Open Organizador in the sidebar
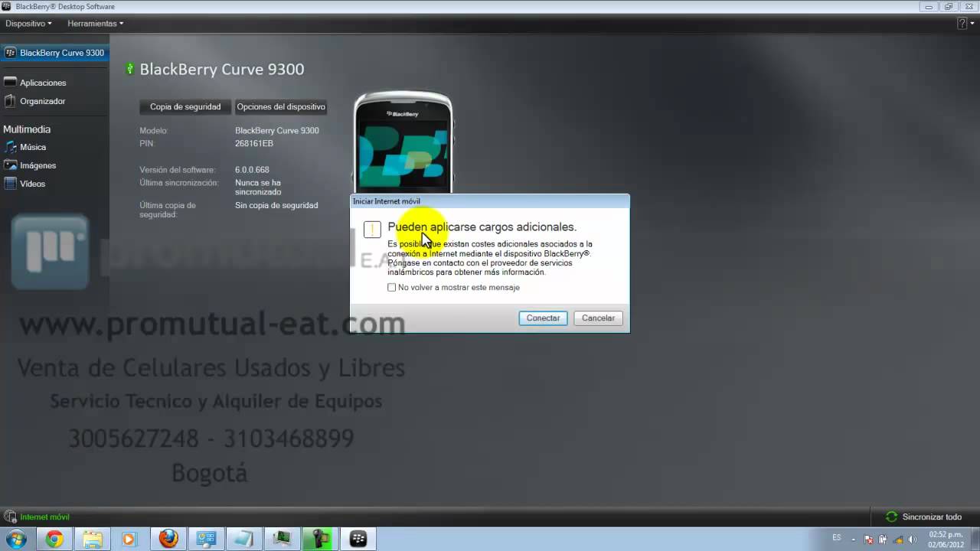The image size is (980, 551). [42, 101]
